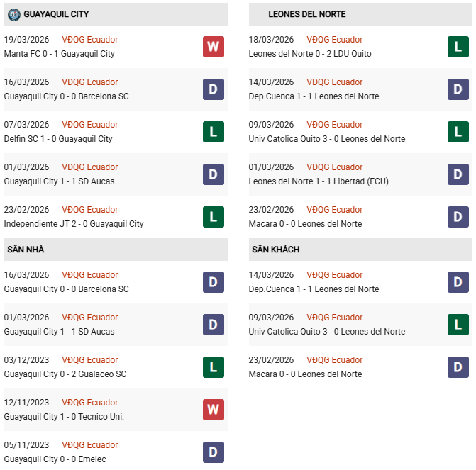Click the W badge for the Manta FC match

(214, 47)
